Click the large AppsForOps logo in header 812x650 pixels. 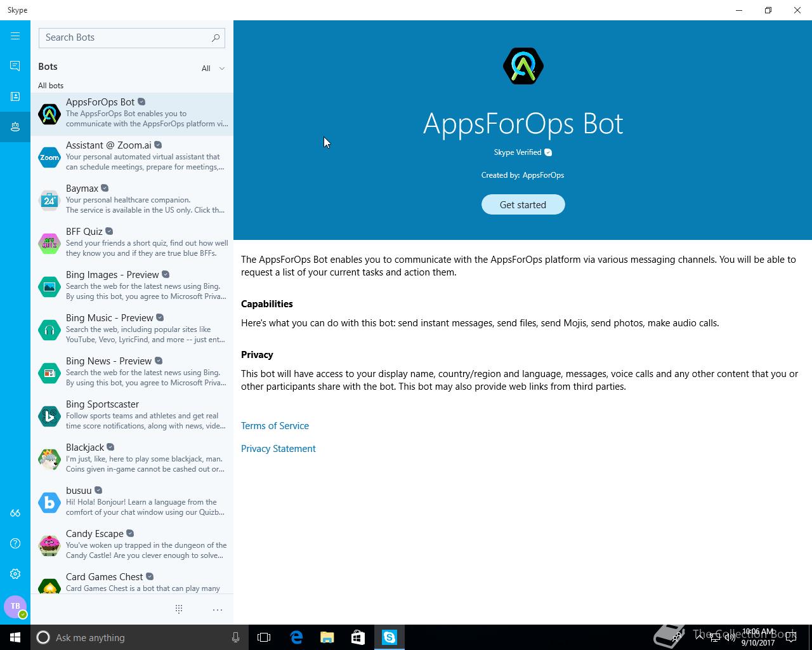coord(523,66)
